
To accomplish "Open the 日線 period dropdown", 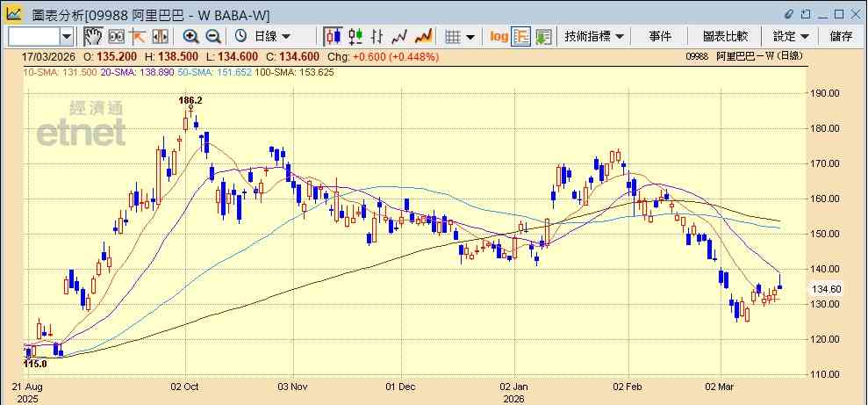I will (273, 37).
